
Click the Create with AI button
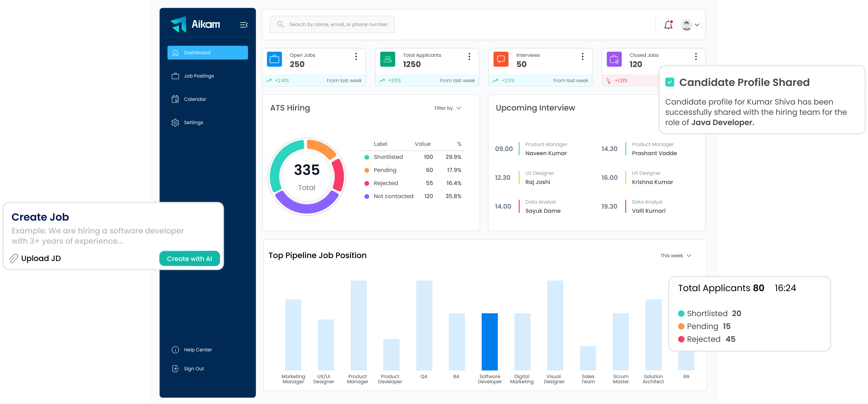coord(189,258)
